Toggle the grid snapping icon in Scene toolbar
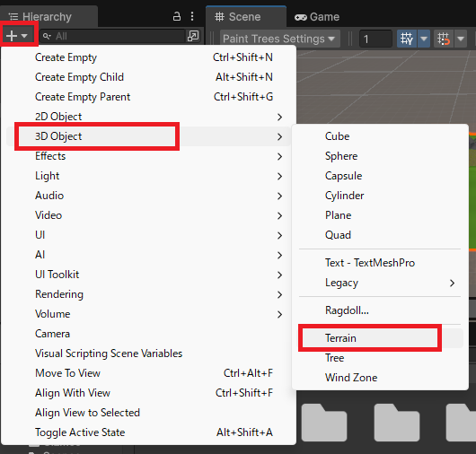 coord(407,39)
